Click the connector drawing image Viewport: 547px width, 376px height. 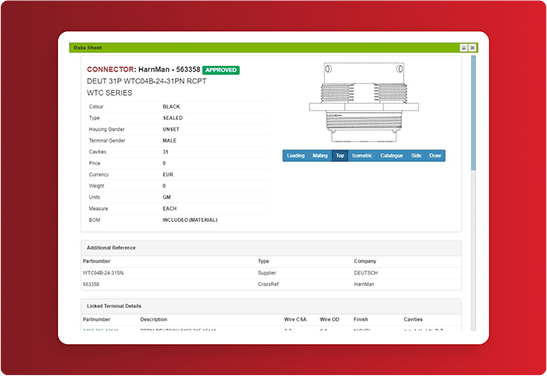(x=364, y=102)
